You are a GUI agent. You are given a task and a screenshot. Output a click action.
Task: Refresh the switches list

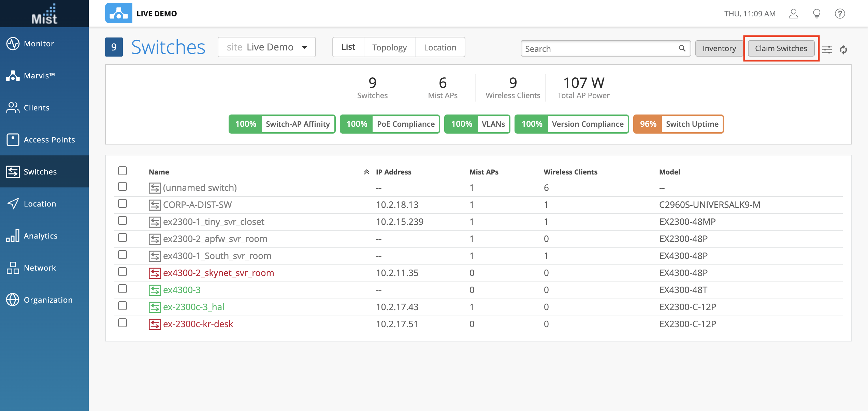(843, 50)
